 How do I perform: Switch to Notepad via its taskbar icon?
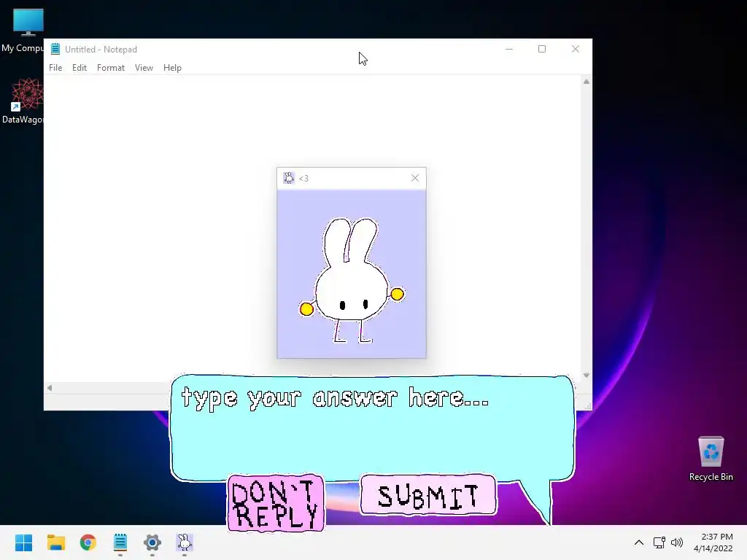[120, 542]
